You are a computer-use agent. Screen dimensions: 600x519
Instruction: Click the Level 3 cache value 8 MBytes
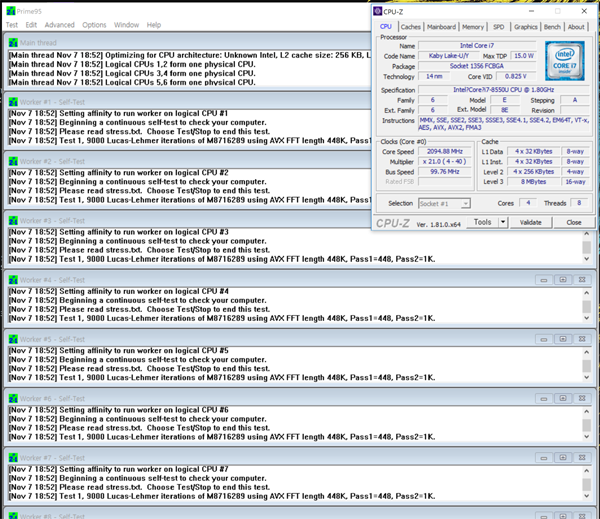(x=533, y=182)
